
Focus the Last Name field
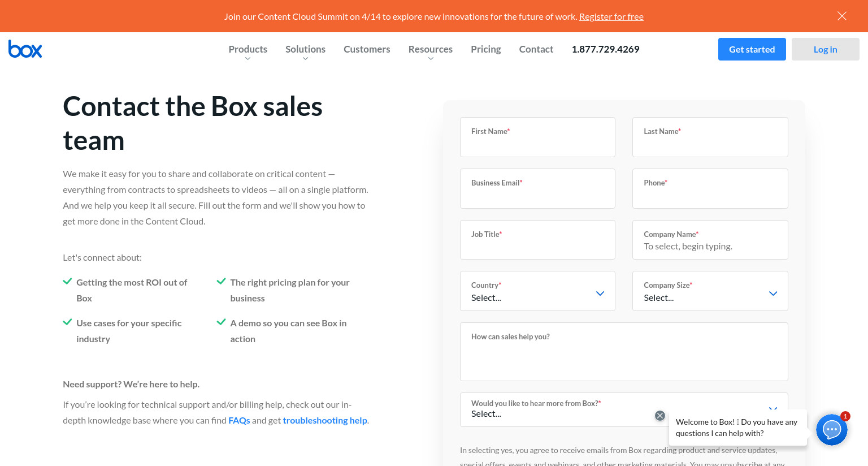pyautogui.click(x=710, y=137)
